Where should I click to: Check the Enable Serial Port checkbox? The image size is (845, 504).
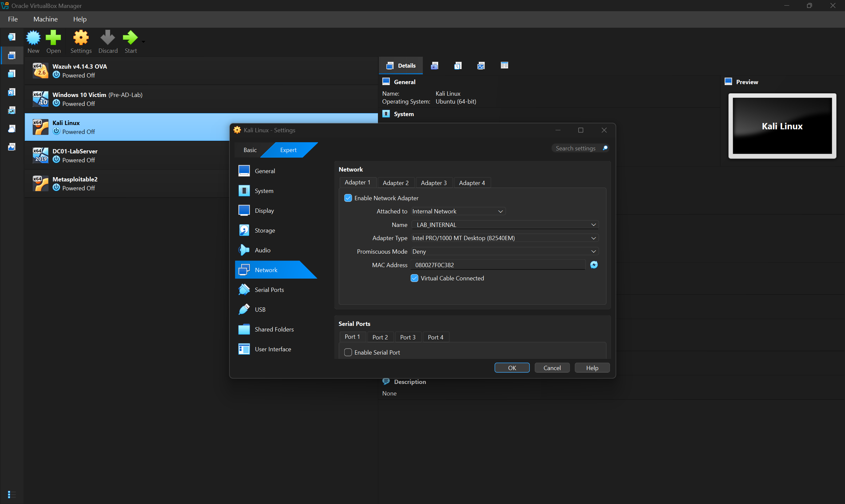348,353
